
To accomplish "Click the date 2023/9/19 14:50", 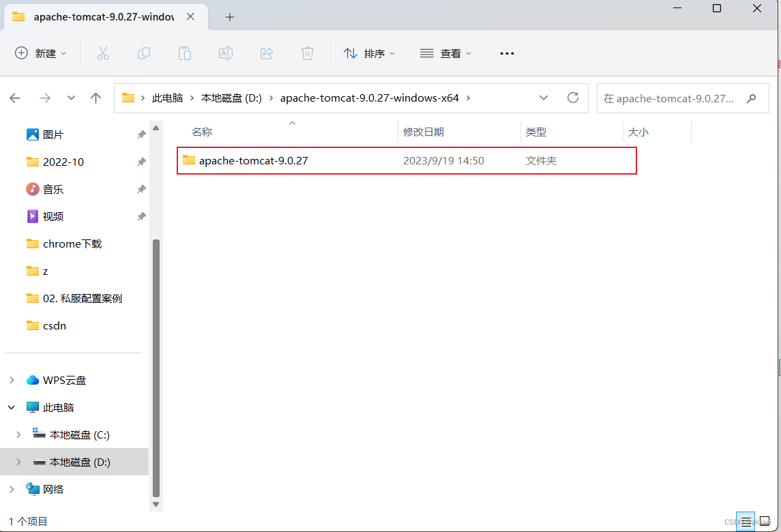I will pos(443,160).
